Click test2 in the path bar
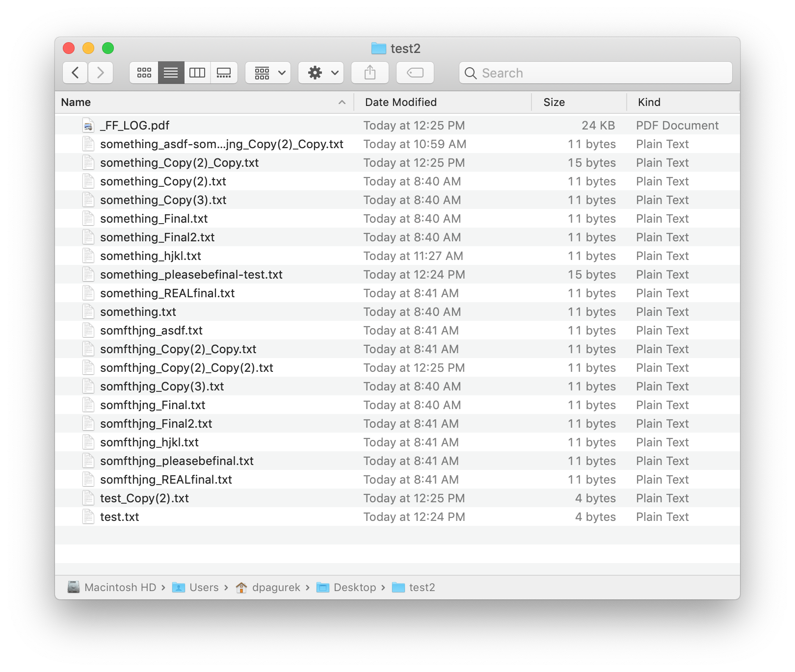Screen dimensions: 795x672 414,588
